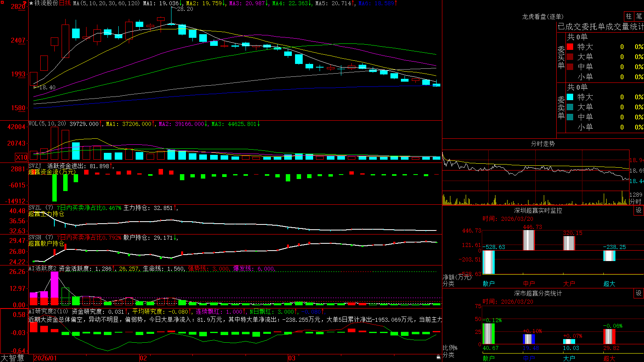Click the 散户 label in the real-time monitor chart
The image size is (644, 362).
pos(489,284)
